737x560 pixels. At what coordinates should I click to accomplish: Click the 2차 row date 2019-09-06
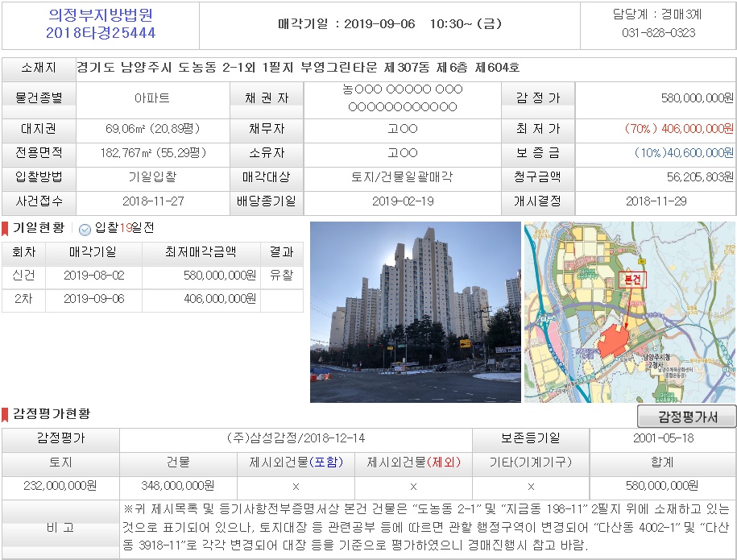point(94,299)
